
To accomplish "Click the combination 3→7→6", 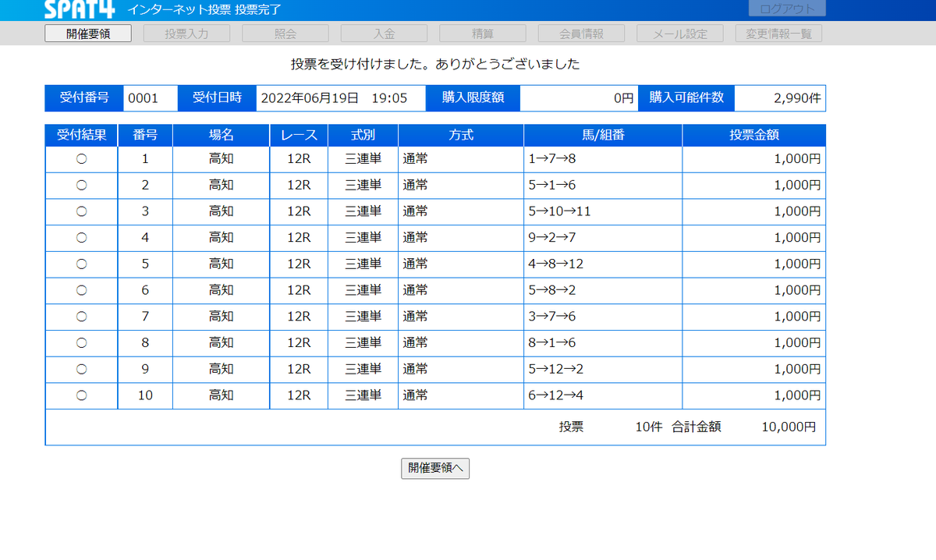I will pos(551,317).
